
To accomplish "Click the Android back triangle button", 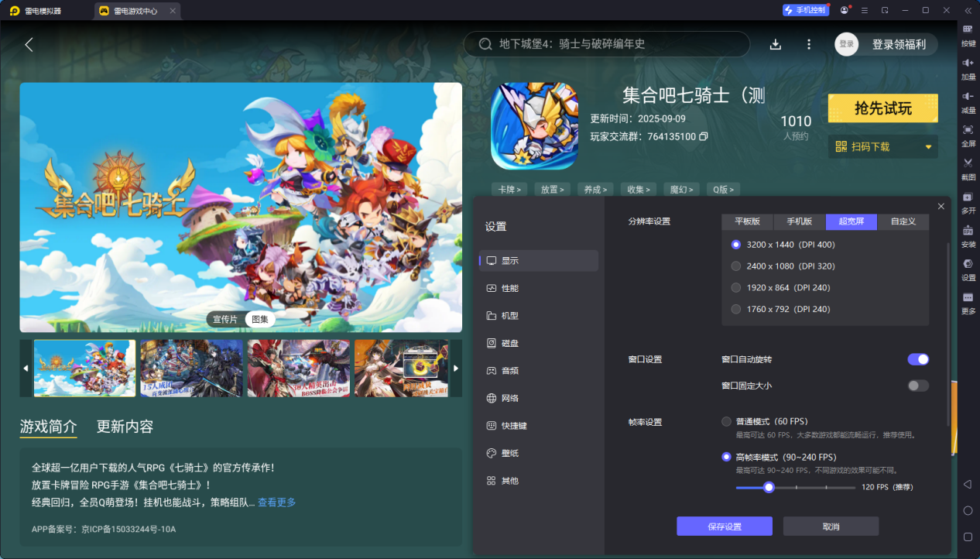I will coord(968,484).
